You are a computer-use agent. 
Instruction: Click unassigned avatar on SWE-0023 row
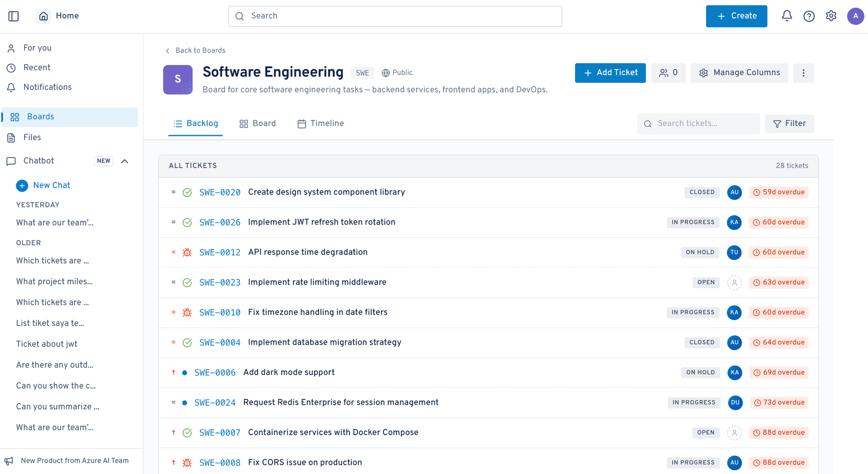click(734, 282)
